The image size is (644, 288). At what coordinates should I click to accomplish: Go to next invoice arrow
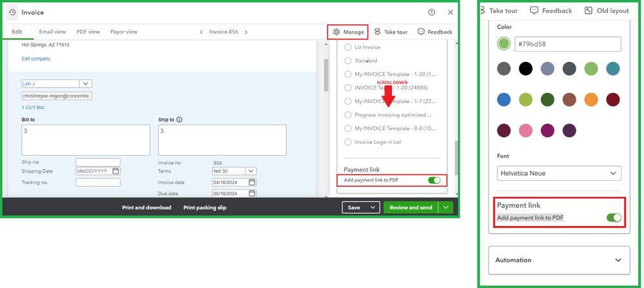pyautogui.click(x=246, y=32)
